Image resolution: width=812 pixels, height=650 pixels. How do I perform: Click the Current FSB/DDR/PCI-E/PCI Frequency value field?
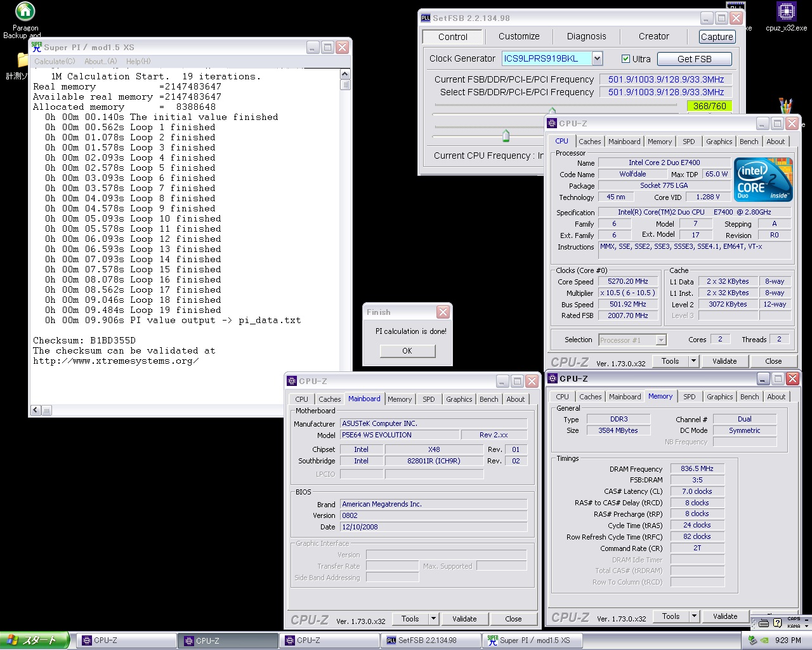(x=666, y=79)
